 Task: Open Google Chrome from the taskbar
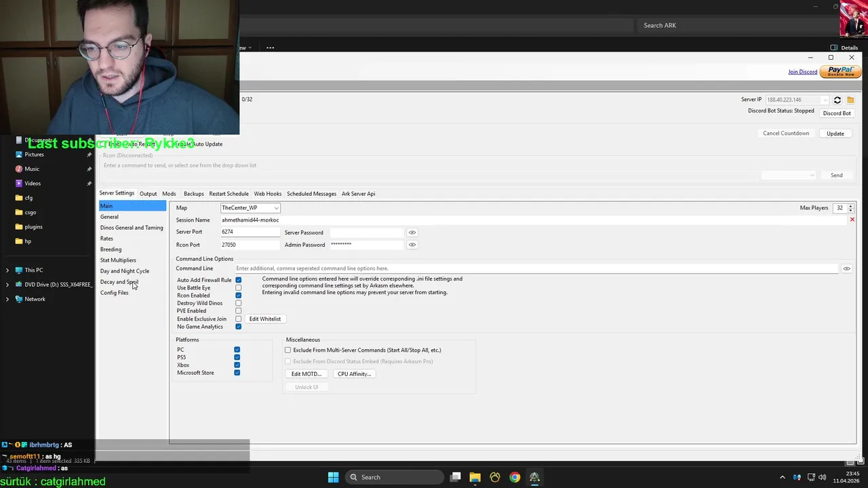[x=515, y=477]
